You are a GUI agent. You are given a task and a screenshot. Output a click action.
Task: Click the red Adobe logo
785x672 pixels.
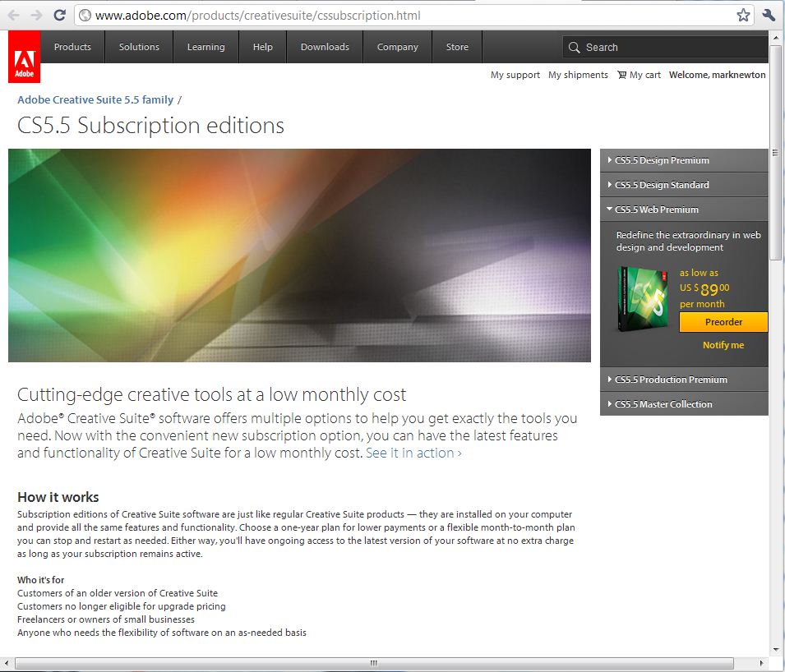[24, 58]
